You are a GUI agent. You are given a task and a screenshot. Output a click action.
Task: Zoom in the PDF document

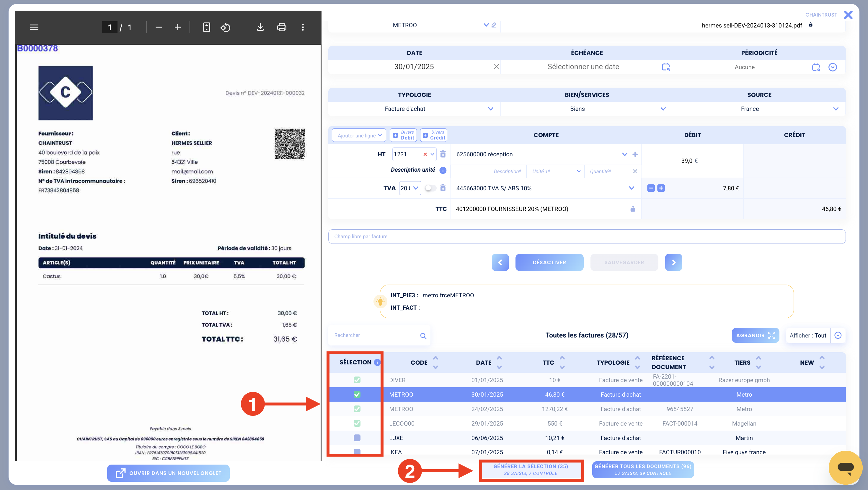[177, 27]
